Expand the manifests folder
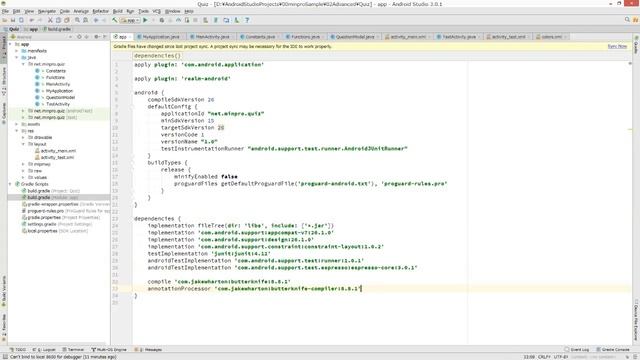Image resolution: width=640 pixels, height=360 pixels. tap(17, 51)
